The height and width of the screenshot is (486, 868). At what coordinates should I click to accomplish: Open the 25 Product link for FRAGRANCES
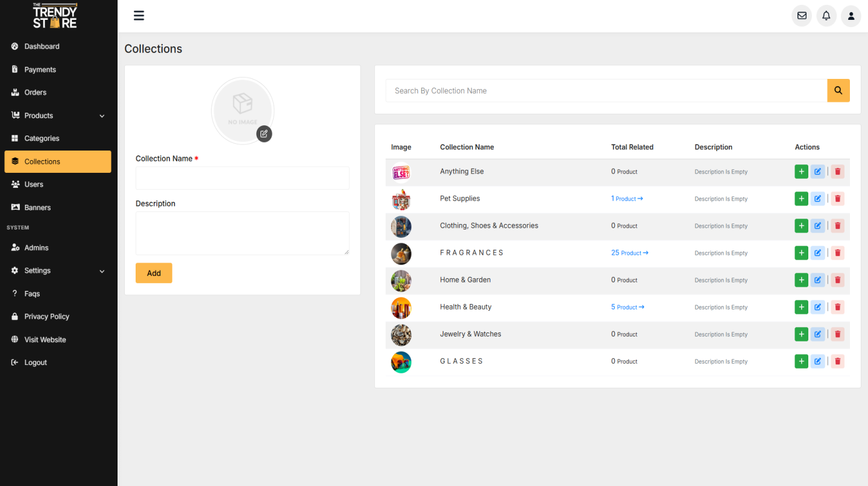(629, 253)
